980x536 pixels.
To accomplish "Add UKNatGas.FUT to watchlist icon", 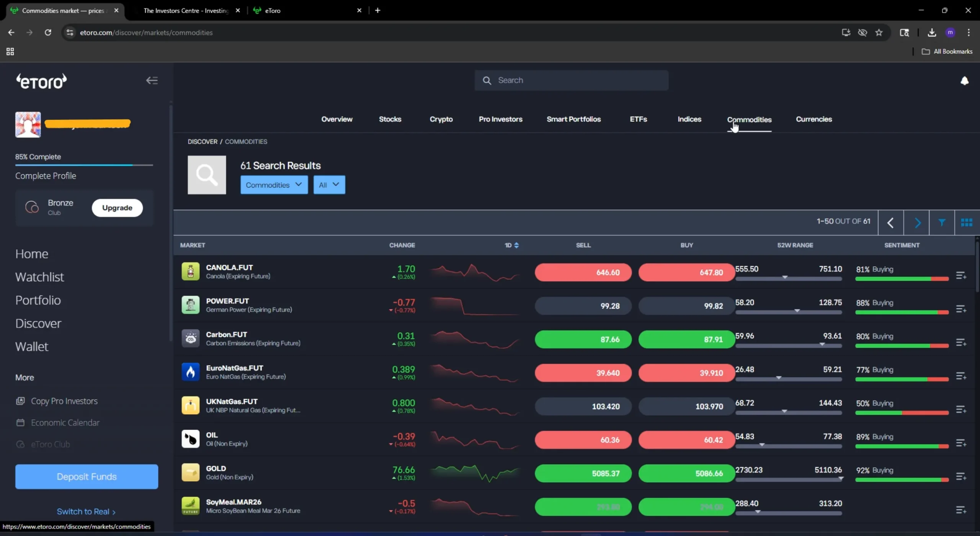I will [961, 409].
